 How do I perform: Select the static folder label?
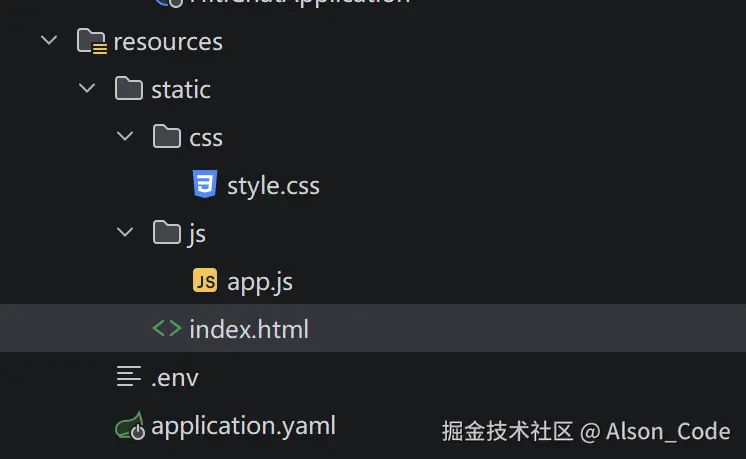coord(181,89)
